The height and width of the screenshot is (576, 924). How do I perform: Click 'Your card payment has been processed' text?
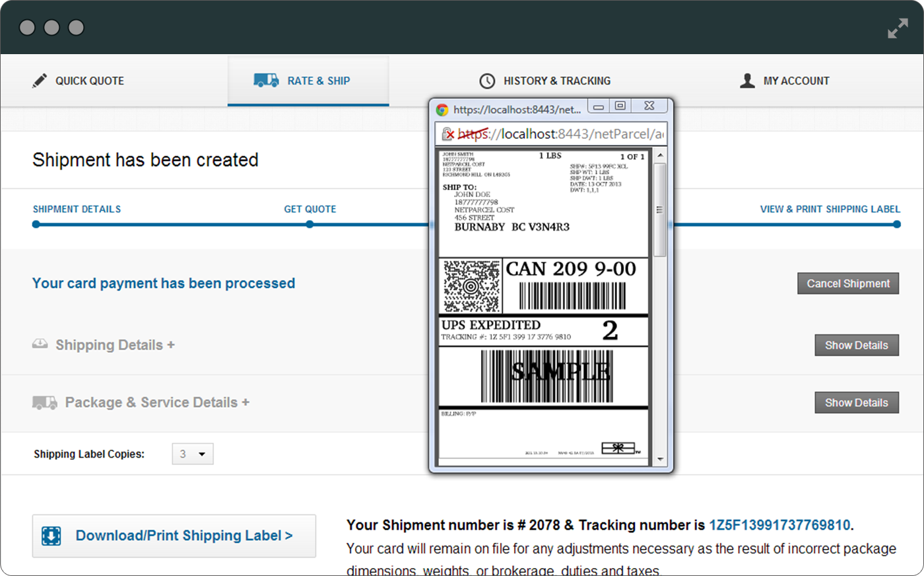(x=164, y=283)
